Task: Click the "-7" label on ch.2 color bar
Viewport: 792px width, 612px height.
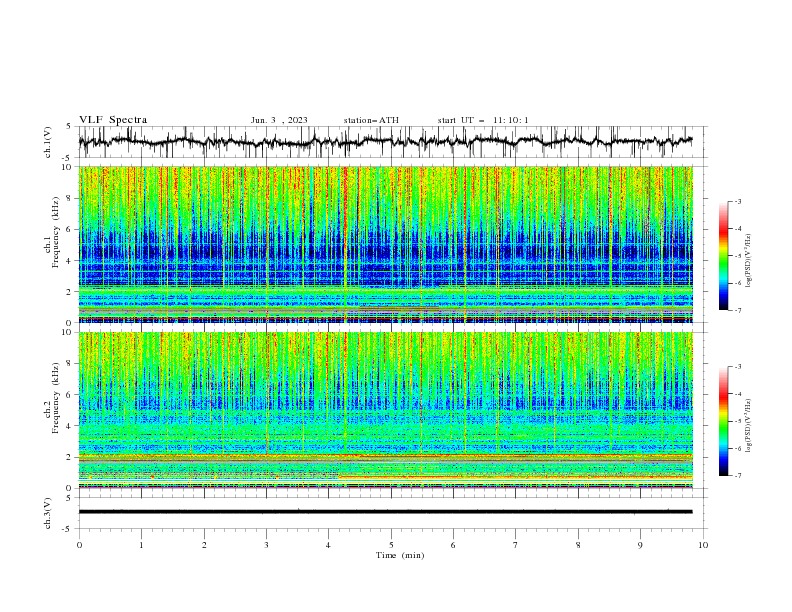Action: (738, 475)
